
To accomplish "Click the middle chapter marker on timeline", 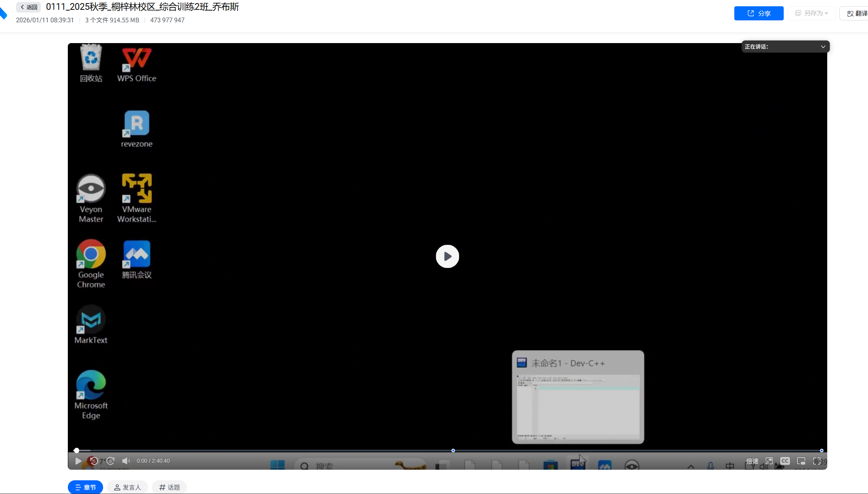I will point(453,451).
